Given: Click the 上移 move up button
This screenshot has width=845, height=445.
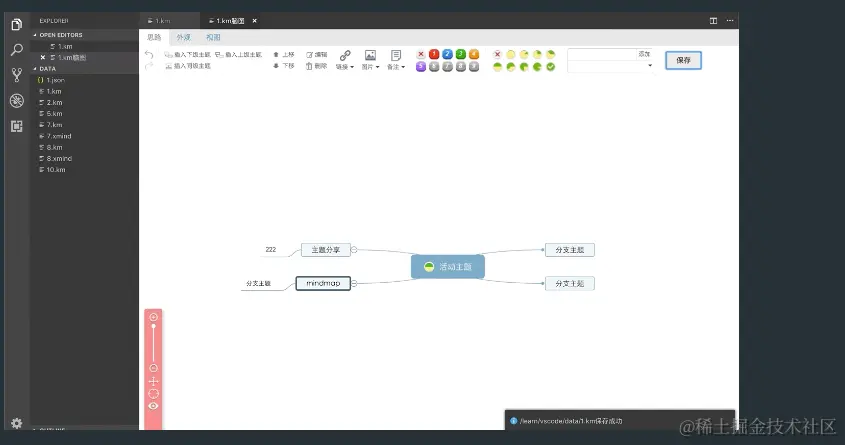Looking at the screenshot, I should (283, 54).
